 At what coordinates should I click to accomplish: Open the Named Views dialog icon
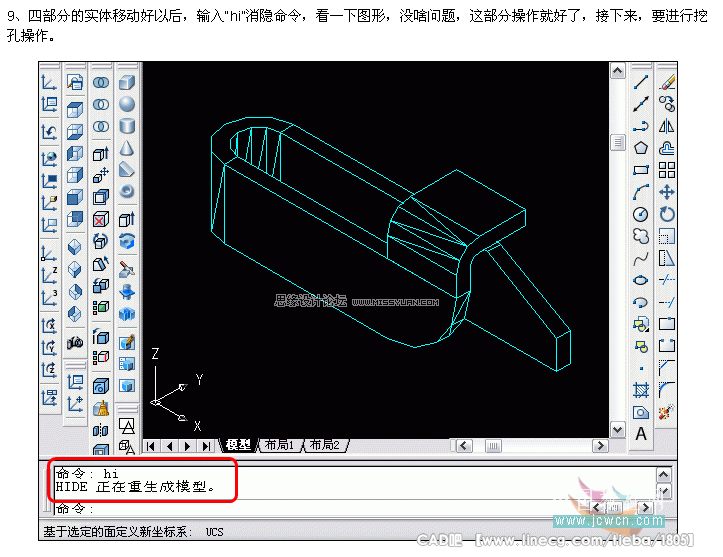pyautogui.click(x=75, y=83)
